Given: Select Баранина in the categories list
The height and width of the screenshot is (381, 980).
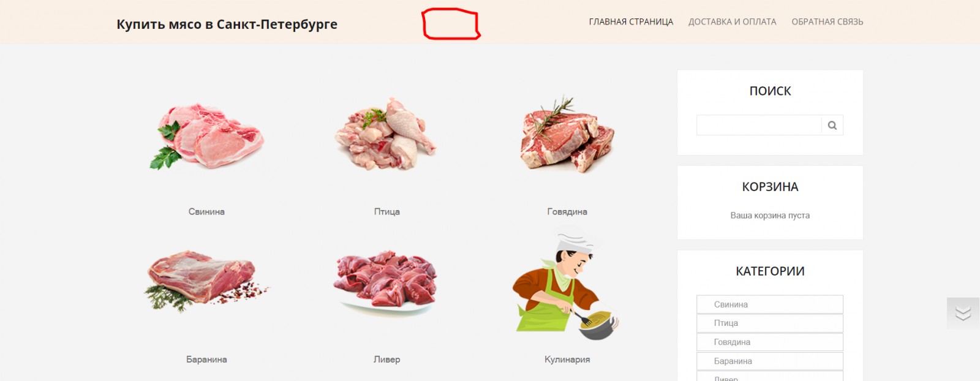Looking at the screenshot, I should click(770, 361).
